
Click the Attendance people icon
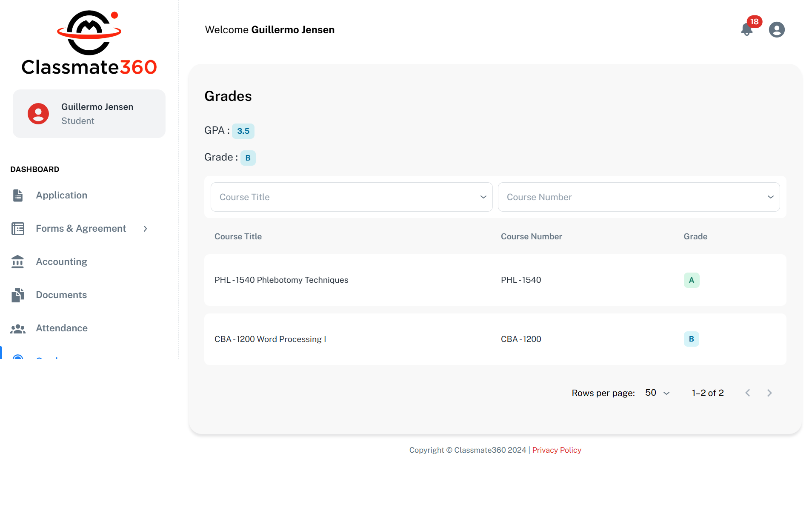[x=18, y=328]
